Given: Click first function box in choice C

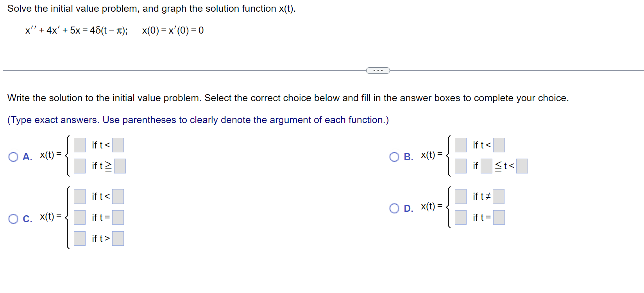Looking at the screenshot, I should pos(80,197).
